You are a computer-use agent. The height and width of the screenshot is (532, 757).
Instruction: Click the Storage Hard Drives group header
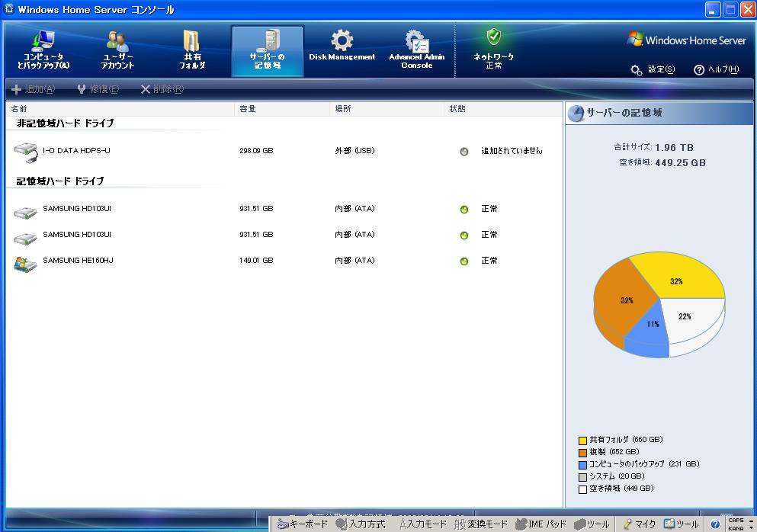[60, 181]
